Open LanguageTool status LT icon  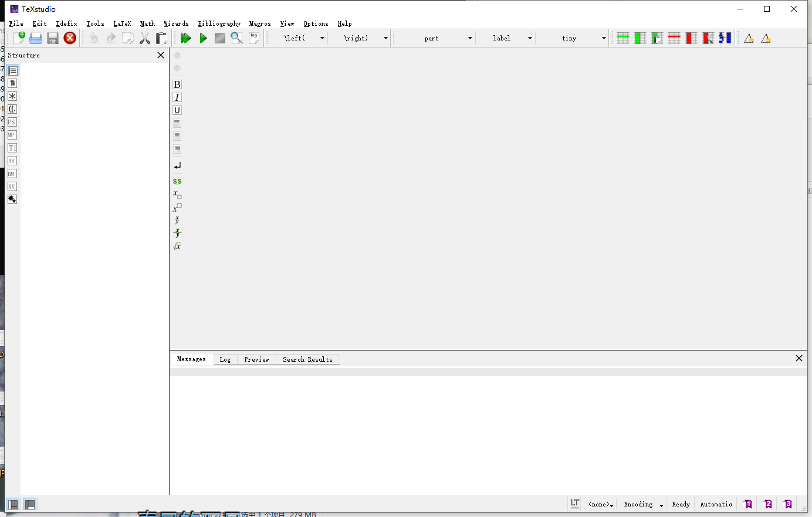[x=575, y=504]
